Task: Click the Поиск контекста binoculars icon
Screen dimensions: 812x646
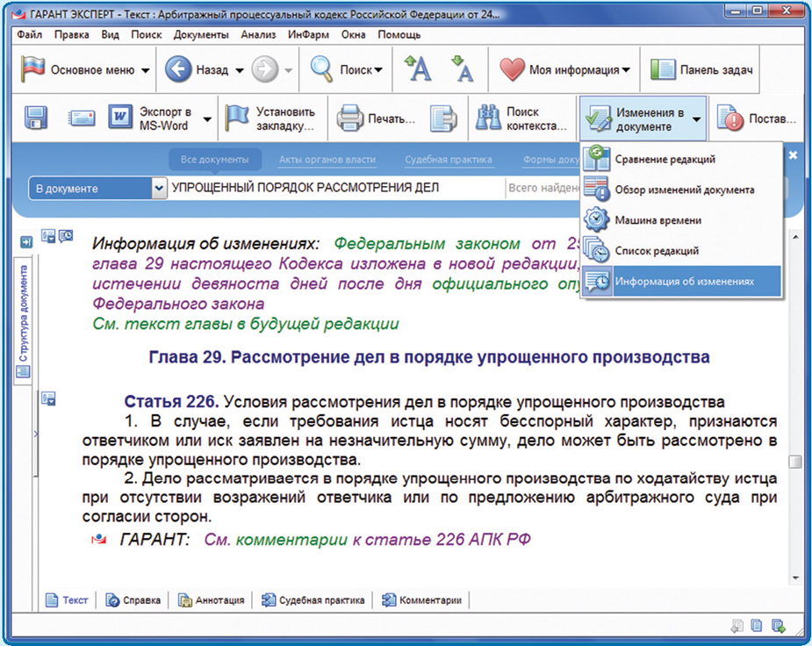Action: pyautogui.click(x=487, y=118)
